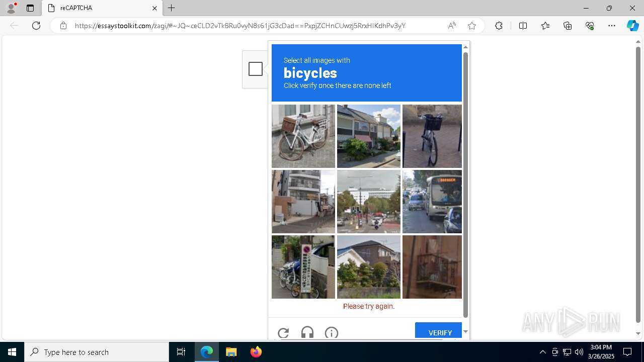Select bicycle on brick pavement image
Image resolution: width=644 pixels, height=362 pixels.
pos(432,136)
